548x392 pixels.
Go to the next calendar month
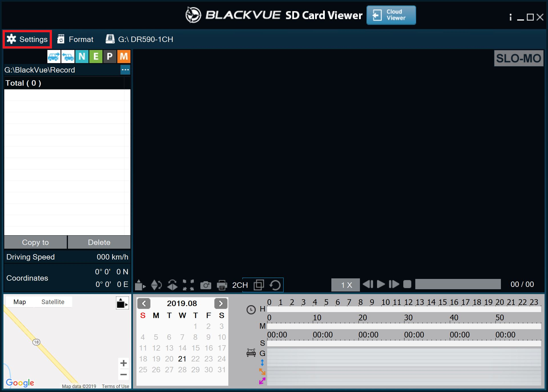point(221,303)
